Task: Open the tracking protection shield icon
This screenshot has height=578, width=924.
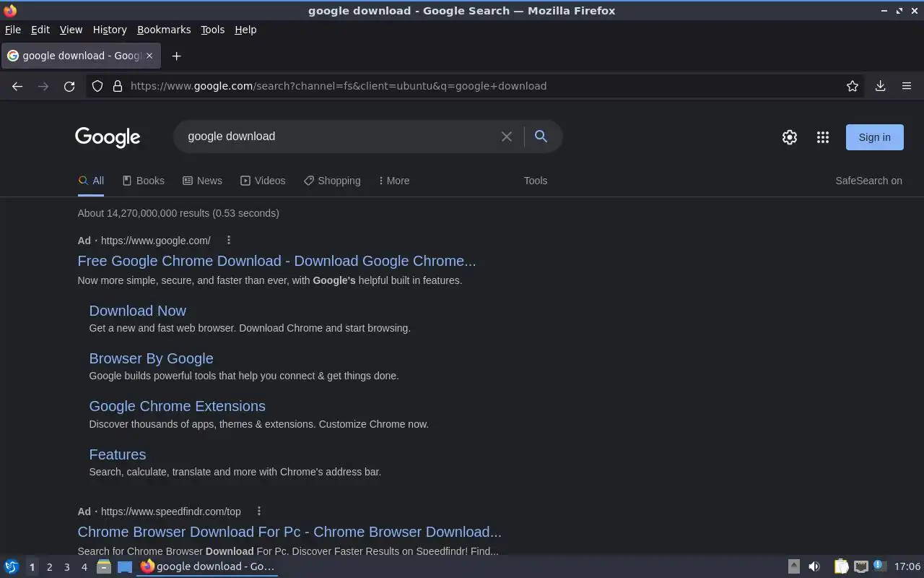Action: click(x=97, y=86)
